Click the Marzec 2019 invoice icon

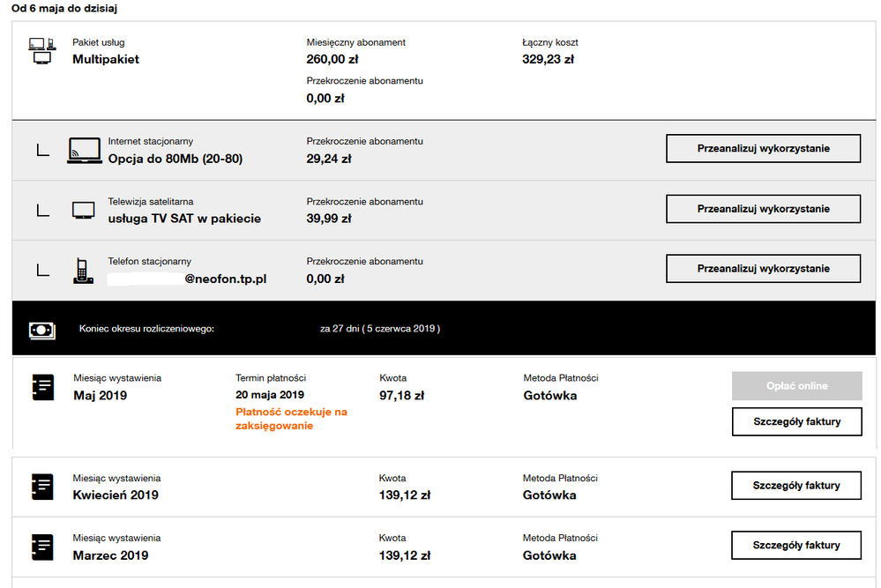pos(42,547)
